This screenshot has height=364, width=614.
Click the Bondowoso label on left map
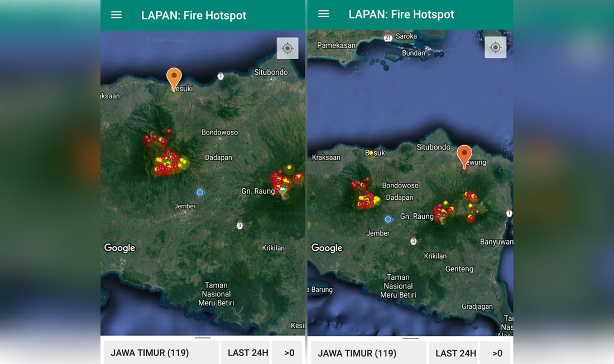pyautogui.click(x=220, y=132)
